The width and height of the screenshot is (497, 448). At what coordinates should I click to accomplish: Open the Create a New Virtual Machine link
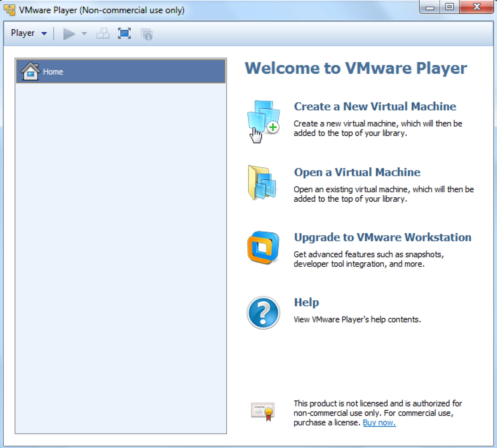pos(375,106)
